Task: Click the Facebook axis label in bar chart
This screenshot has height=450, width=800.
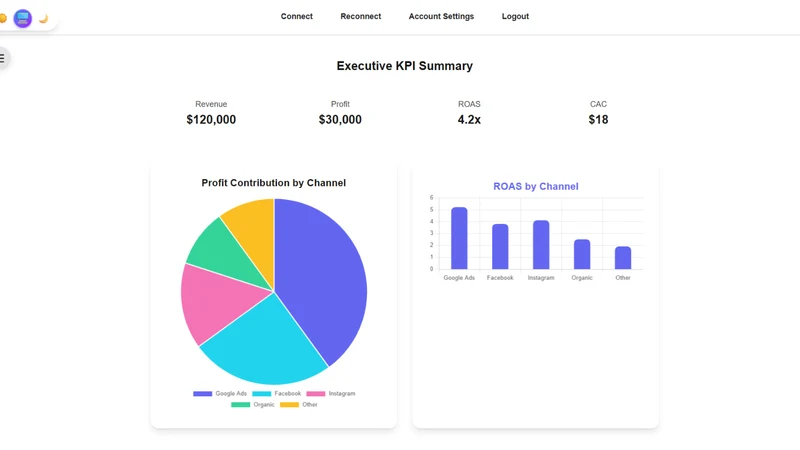Action: click(500, 278)
